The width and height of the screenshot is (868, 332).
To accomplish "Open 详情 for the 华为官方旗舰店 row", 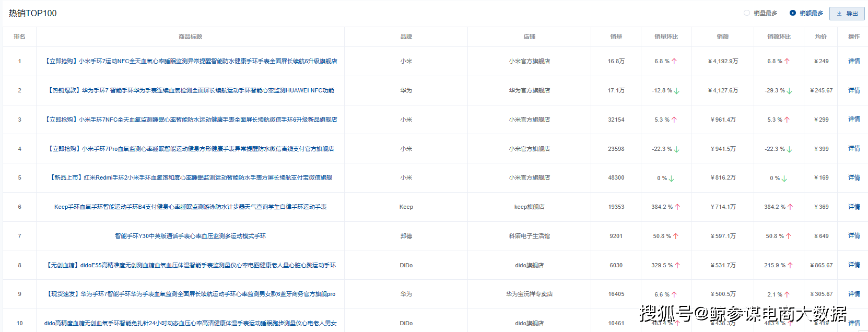I will click(x=854, y=90).
